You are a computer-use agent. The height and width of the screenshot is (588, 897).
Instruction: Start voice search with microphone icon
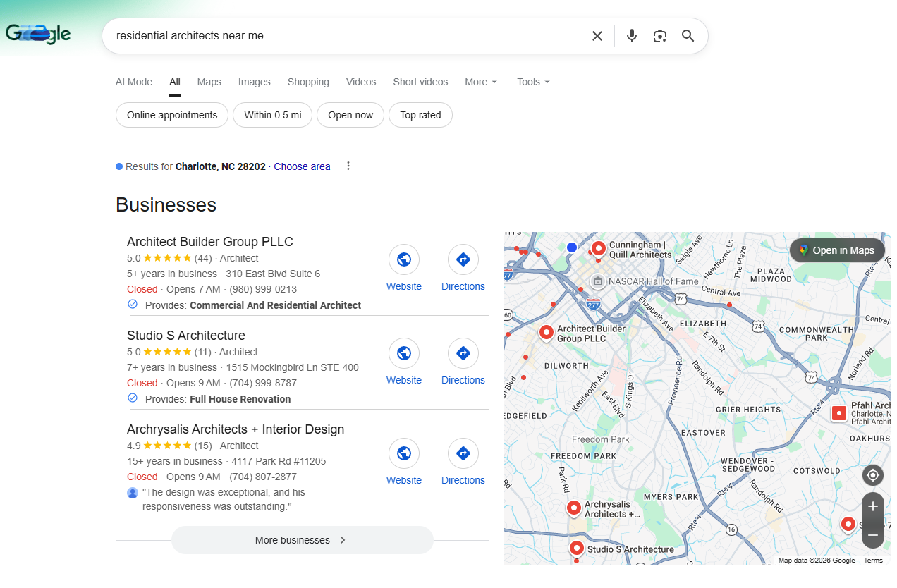[631, 36]
